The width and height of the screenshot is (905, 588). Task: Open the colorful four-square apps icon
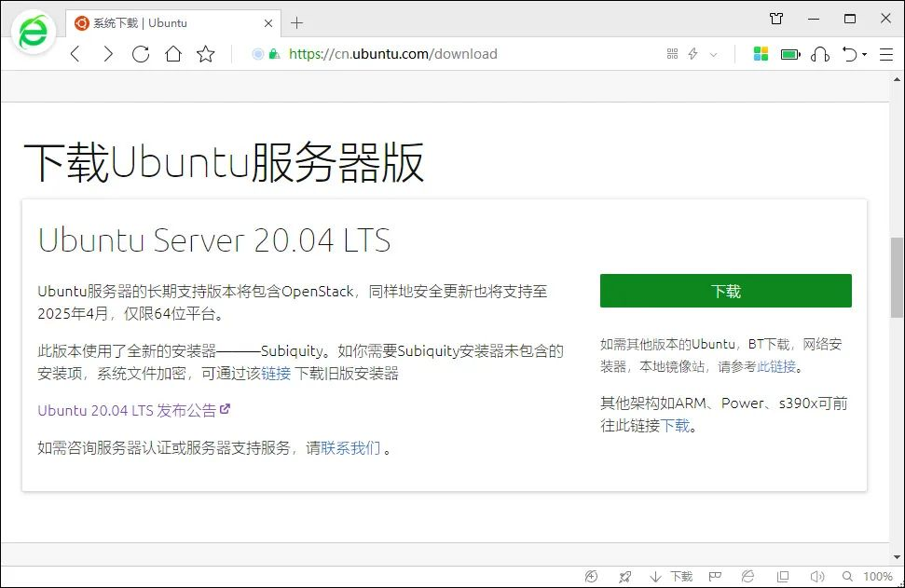[x=761, y=54]
